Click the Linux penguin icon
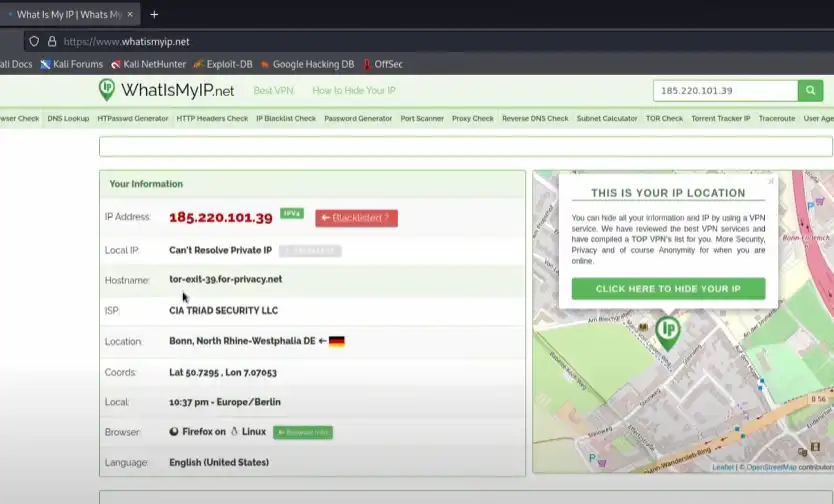This screenshot has height=504, width=834. (x=234, y=432)
